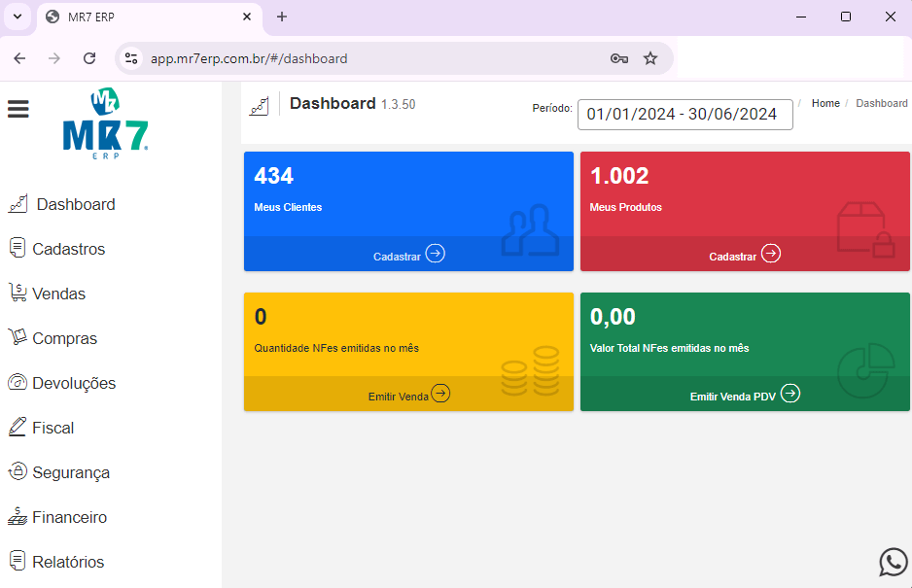Click the Vendas shopping cart icon

click(x=18, y=293)
